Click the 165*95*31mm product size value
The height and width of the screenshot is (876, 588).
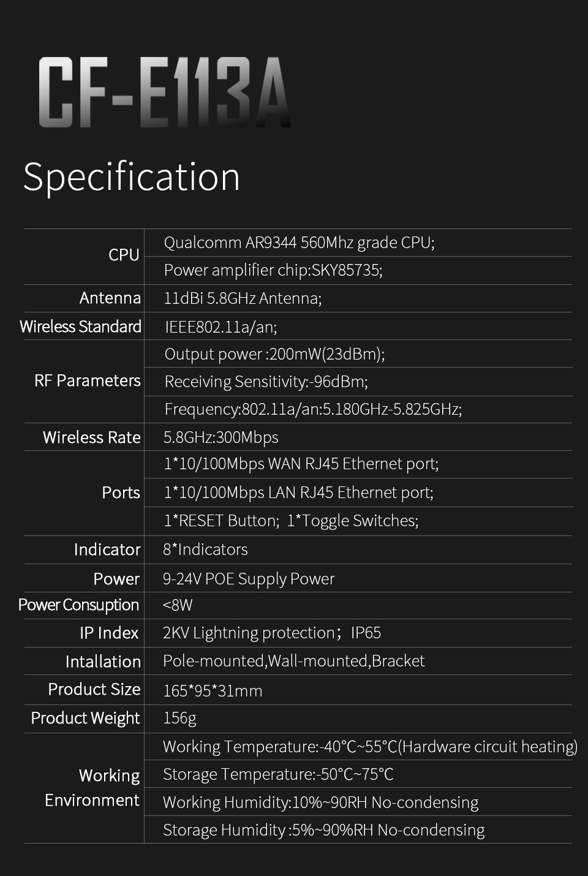[213, 691]
